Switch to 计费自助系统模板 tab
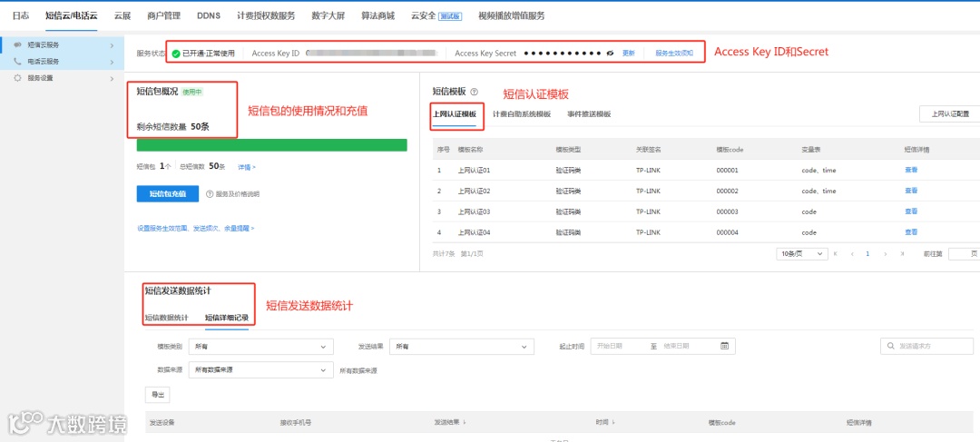This screenshot has height=442, width=980. 522,114
